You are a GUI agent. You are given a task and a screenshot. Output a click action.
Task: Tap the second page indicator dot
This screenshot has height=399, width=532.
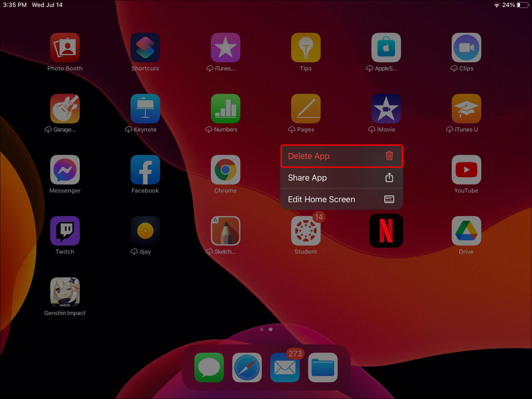click(x=271, y=329)
